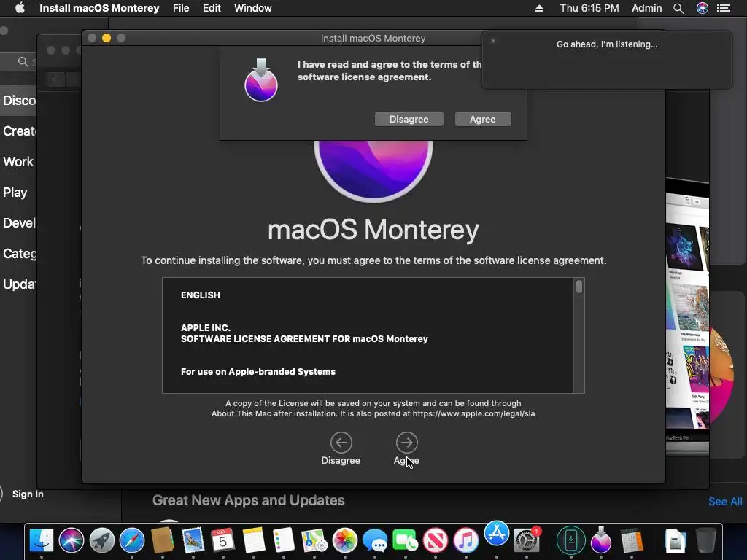Open Contacts from the Dock
The image size is (747, 560).
coord(162,542)
